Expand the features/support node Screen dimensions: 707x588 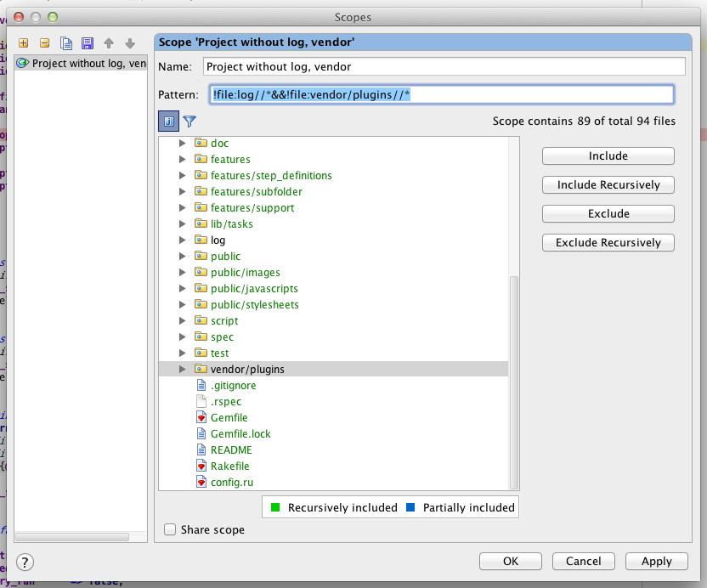point(182,208)
